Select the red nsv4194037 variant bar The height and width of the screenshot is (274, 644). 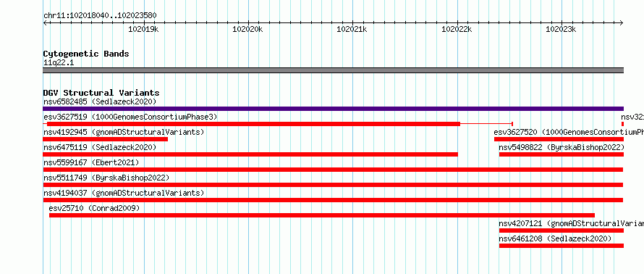pyautogui.click(x=333, y=200)
